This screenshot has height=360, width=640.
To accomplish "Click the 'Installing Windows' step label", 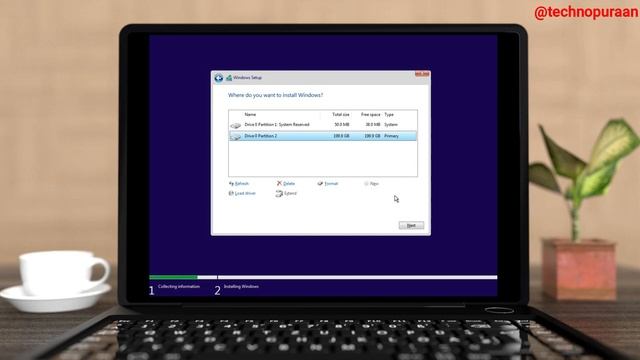I will point(241,287).
